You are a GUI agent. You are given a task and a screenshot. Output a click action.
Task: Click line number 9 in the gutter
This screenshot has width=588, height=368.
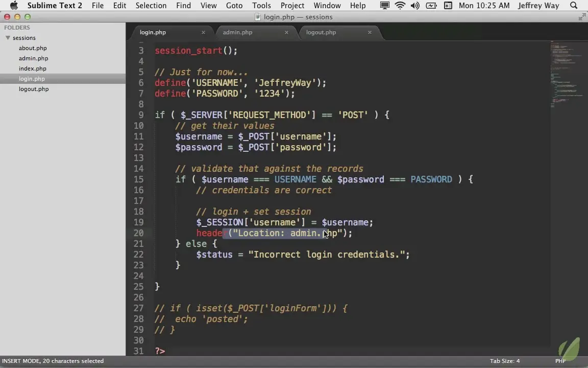(x=141, y=115)
